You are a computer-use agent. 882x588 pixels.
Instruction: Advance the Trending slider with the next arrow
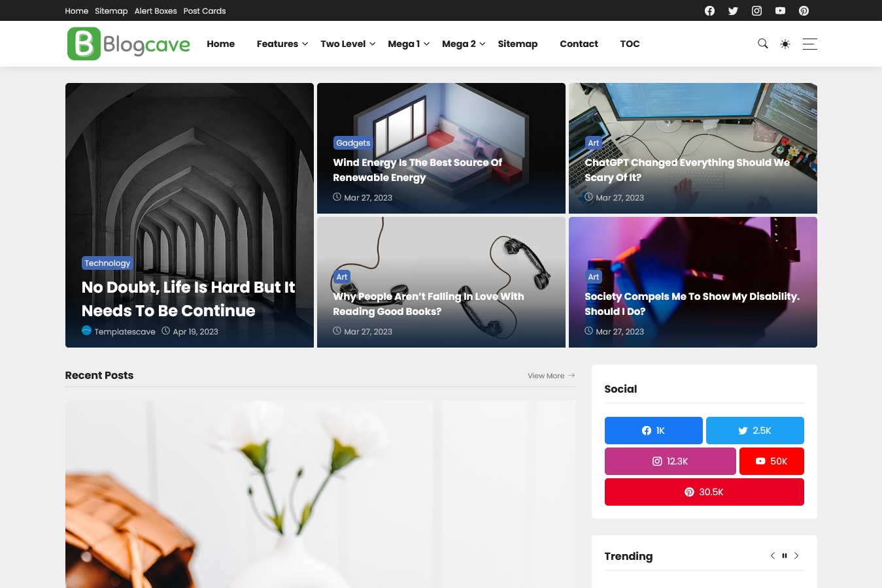point(796,555)
